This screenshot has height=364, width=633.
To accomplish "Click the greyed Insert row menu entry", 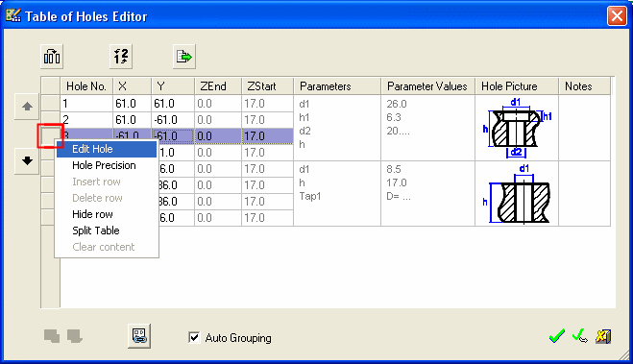I will click(x=107, y=182).
